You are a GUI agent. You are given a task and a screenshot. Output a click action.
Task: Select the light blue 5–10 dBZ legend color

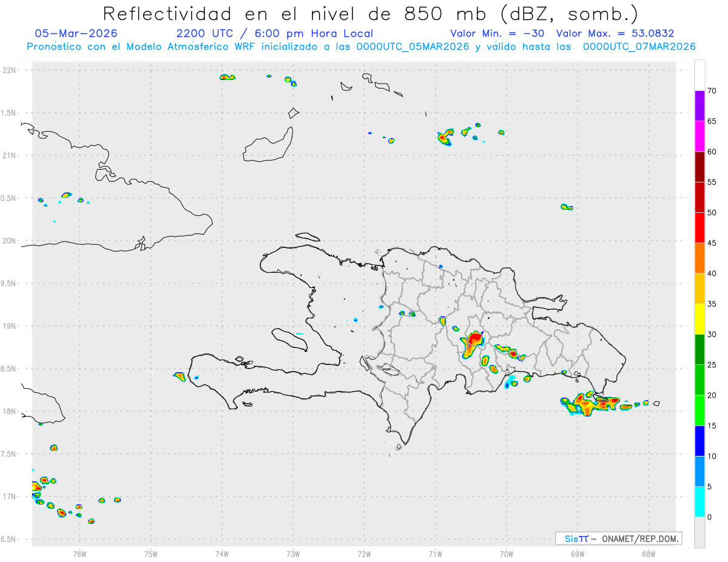coord(699,471)
